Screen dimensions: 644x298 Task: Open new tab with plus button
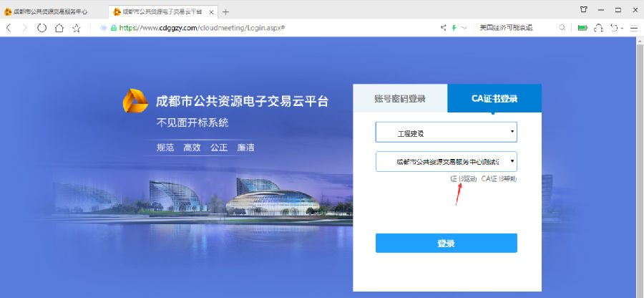coord(226,11)
